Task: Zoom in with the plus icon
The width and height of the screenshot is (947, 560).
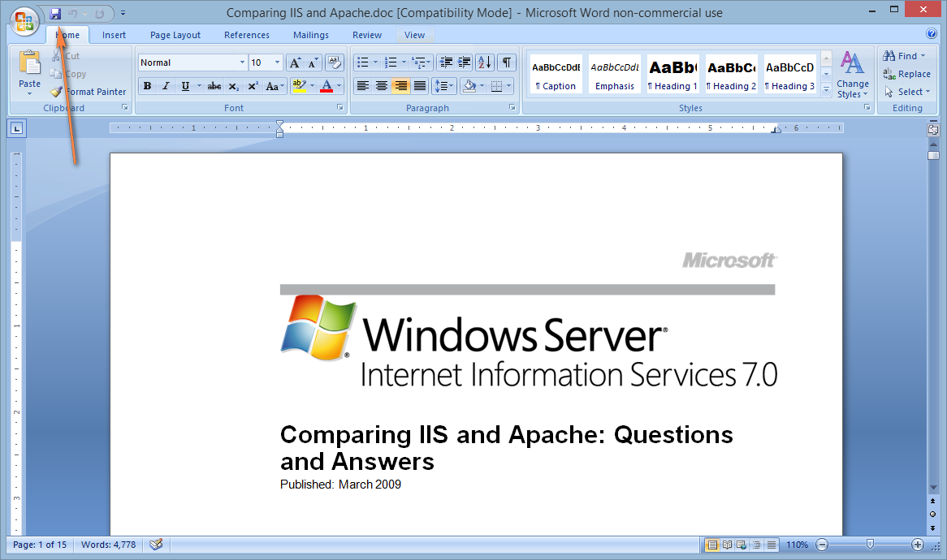Action: (x=918, y=545)
